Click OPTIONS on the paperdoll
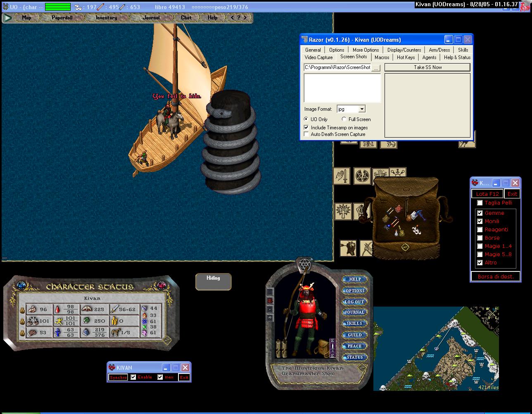This screenshot has width=532, height=414. pyautogui.click(x=355, y=291)
